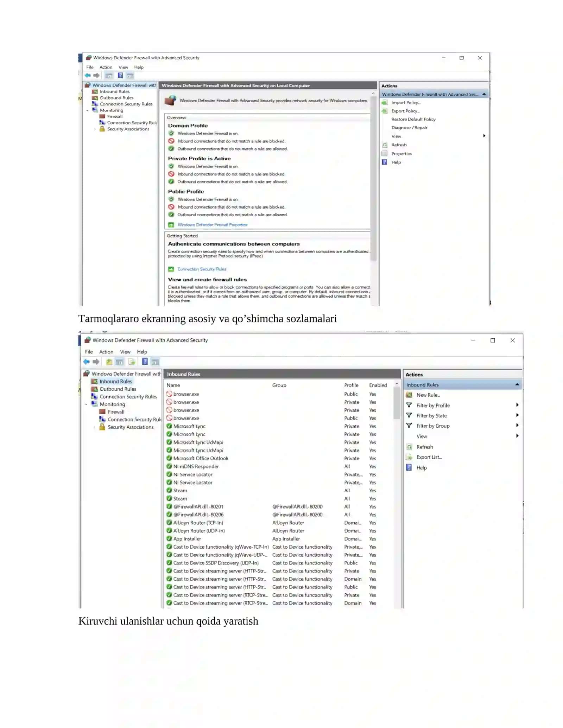This screenshot has height=728, width=563.
Task: Click the Filter by Profile funnel icon
Action: click(x=409, y=405)
